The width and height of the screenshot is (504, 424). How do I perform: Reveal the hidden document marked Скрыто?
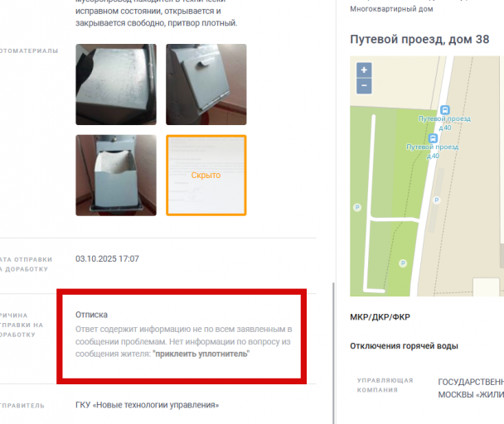[x=206, y=176]
